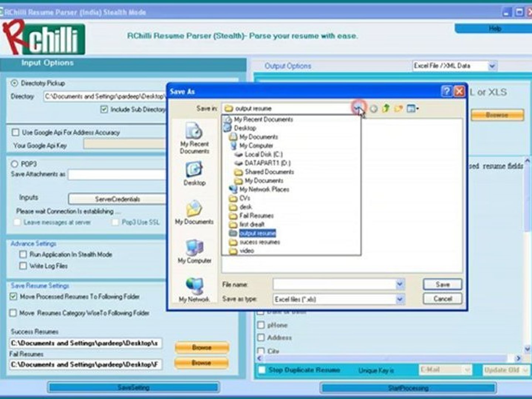Click Browse button for Fail Resumes

point(201,363)
